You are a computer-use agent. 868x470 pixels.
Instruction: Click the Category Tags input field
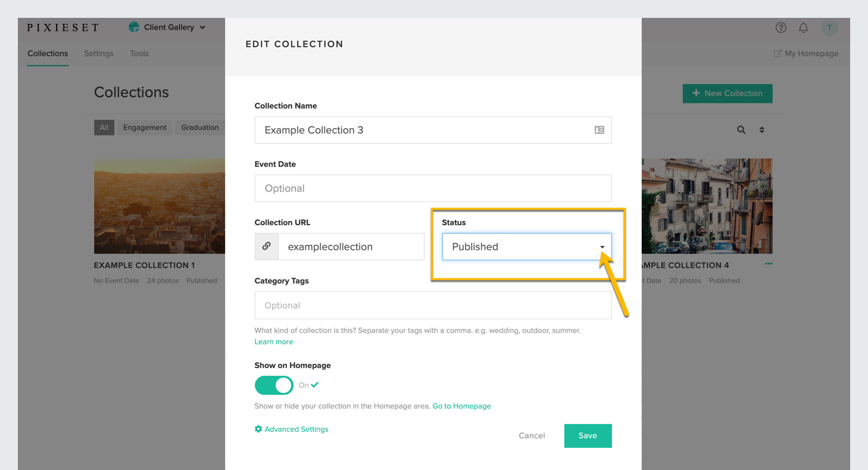click(x=433, y=305)
